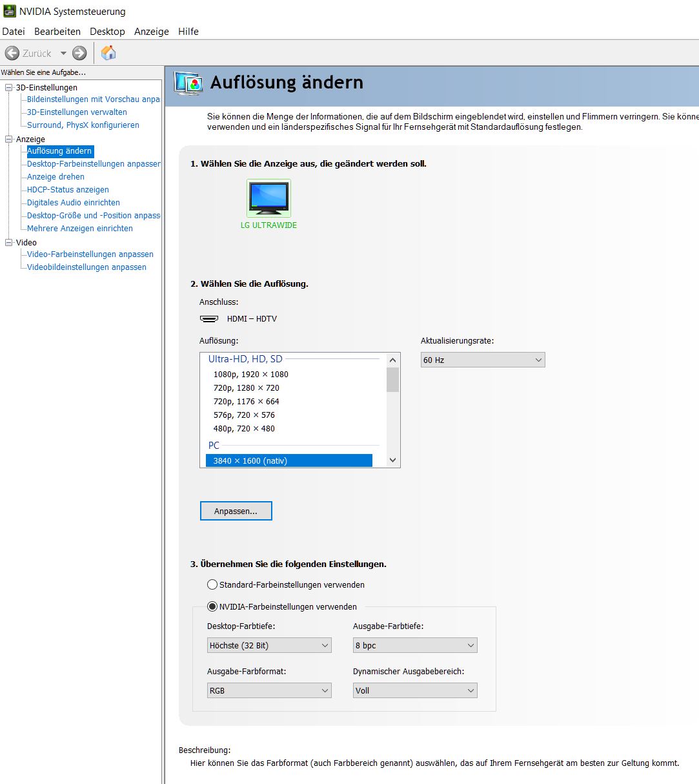
Task: Open the HDCP-Status anzeigen link
Action: click(x=68, y=190)
